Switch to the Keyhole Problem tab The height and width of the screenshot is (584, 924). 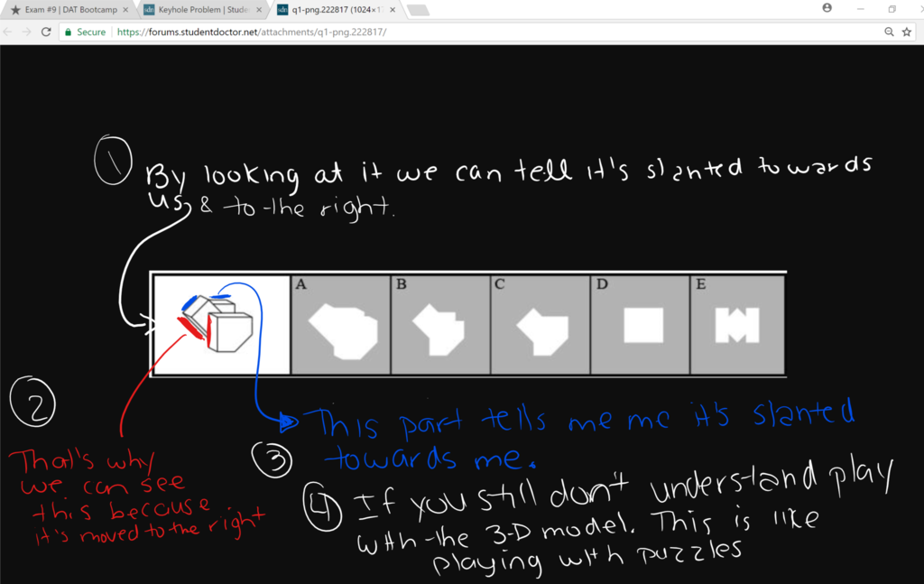200,10
